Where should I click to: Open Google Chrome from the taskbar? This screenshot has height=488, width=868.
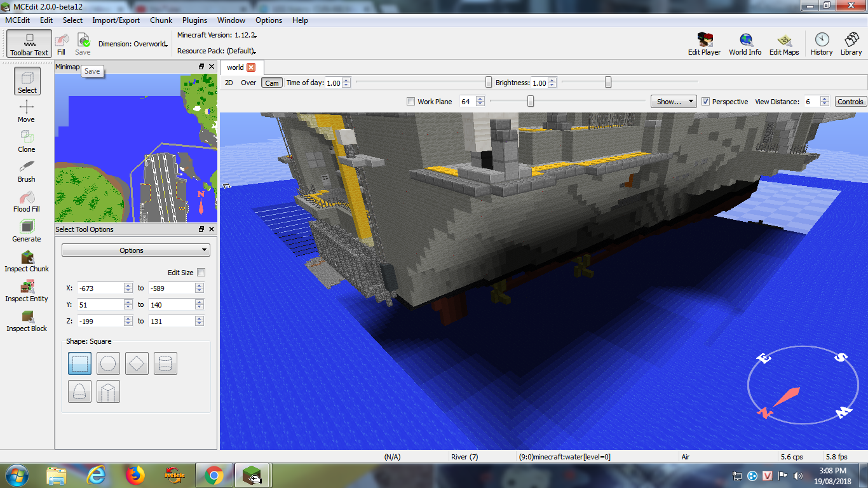(214, 475)
